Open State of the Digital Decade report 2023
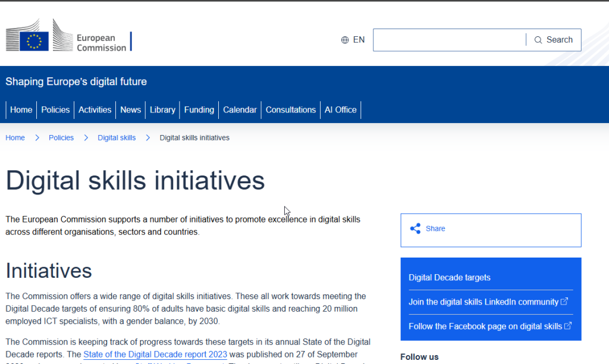The image size is (609, 364). coord(155,354)
